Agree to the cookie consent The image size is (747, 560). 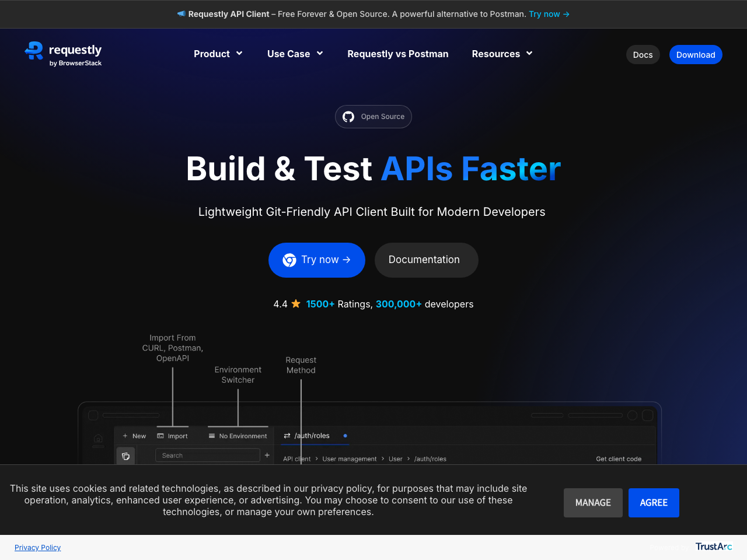[654, 503]
